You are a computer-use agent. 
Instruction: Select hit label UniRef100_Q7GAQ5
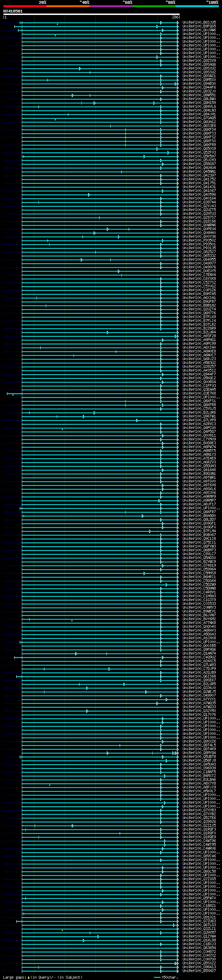(x=199, y=118)
